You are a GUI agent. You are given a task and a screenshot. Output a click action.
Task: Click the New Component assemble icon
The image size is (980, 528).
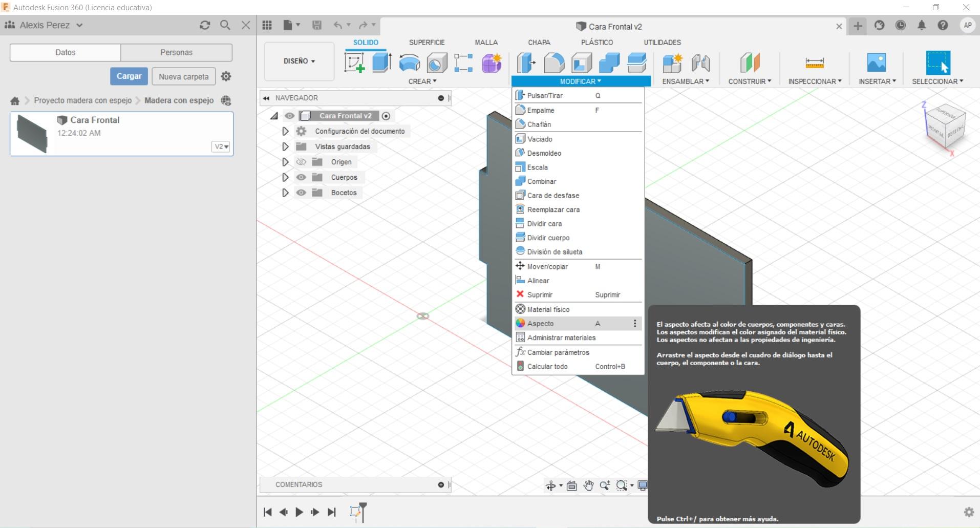click(x=672, y=63)
